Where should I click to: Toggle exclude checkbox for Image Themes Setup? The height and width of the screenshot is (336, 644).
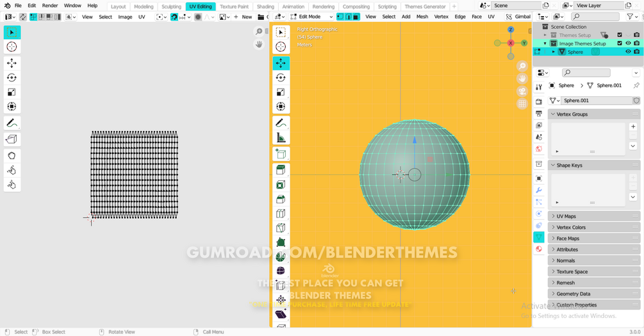click(620, 43)
